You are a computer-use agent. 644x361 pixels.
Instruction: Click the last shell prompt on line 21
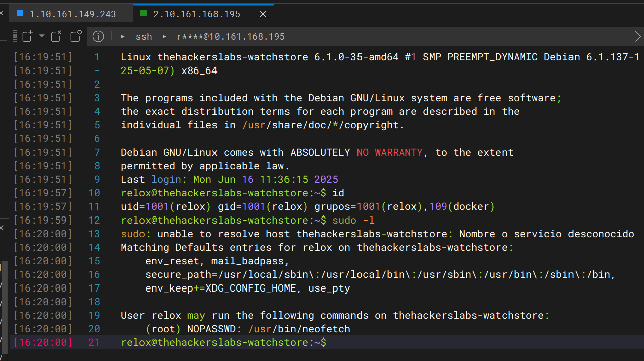pyautogui.click(x=224, y=343)
